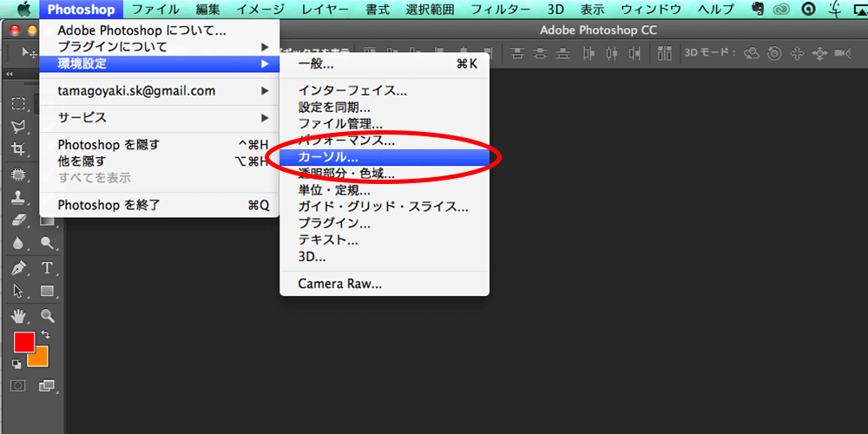
Task: Select the 3D roll mode icon
Action: tap(774, 53)
